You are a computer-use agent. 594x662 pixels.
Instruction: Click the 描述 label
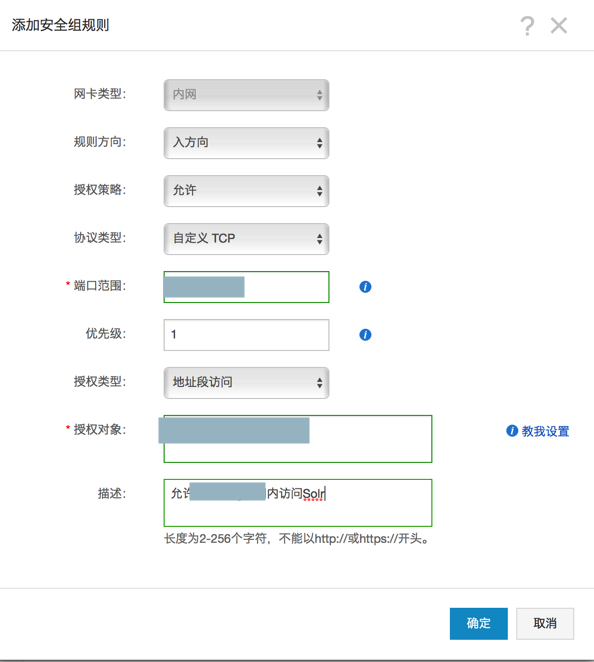tap(111, 493)
